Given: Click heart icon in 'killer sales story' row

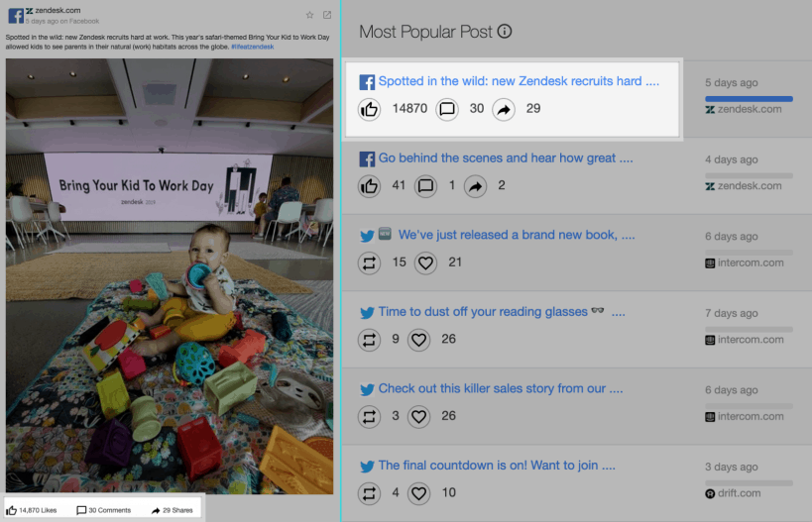Looking at the screenshot, I should point(418,416).
